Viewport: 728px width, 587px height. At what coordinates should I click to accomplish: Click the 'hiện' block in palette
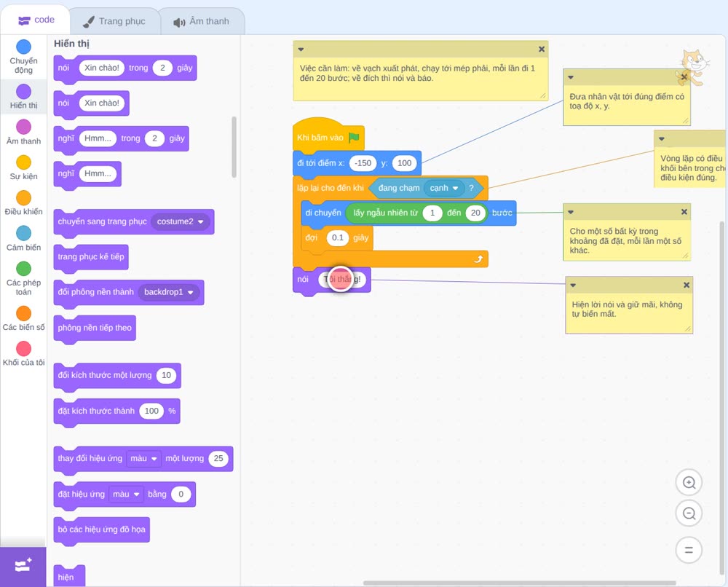(69, 576)
